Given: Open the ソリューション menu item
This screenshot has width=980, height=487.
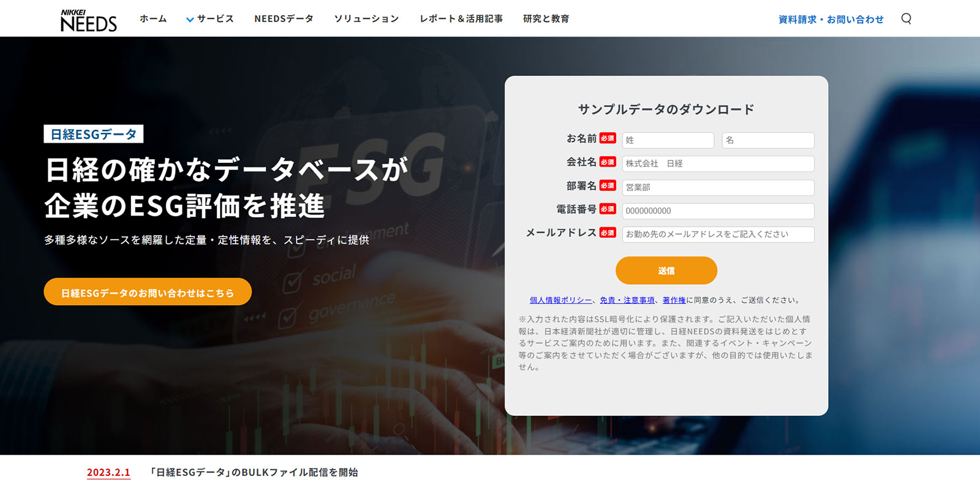Looking at the screenshot, I should [x=366, y=19].
